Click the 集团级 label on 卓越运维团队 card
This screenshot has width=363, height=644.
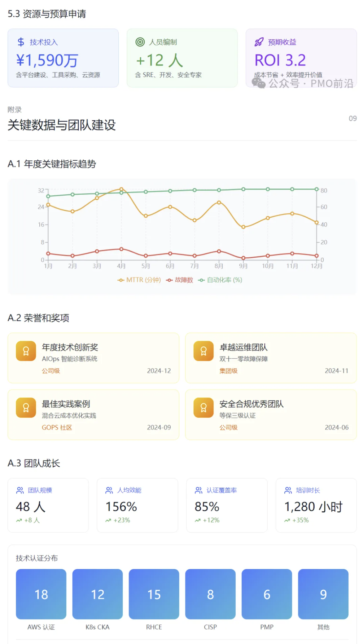(228, 371)
